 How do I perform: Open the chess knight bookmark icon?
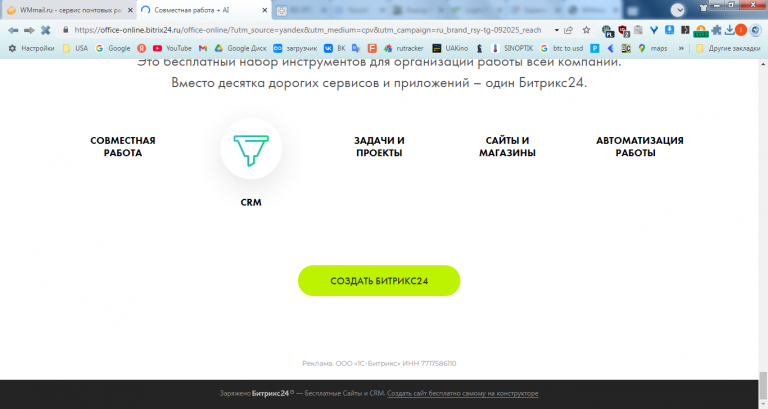click(x=480, y=48)
